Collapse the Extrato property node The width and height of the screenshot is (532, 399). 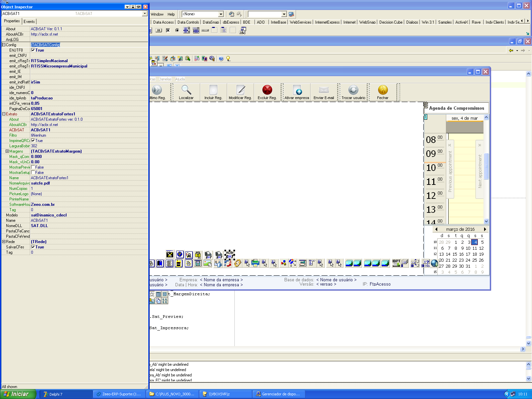[4, 114]
